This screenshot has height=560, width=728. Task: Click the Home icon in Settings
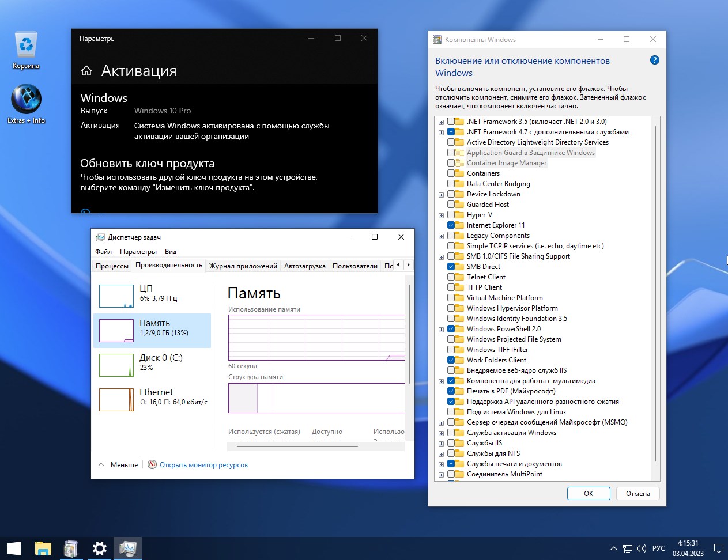point(86,71)
